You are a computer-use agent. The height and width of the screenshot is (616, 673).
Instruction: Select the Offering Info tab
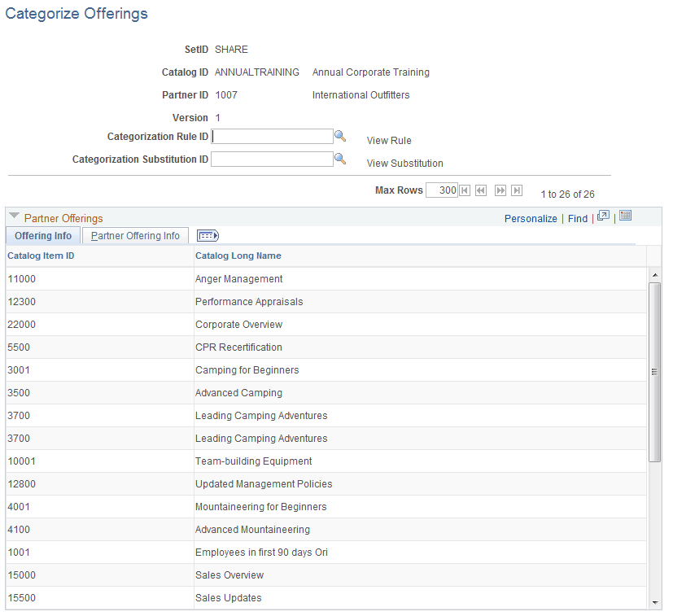[42, 235]
